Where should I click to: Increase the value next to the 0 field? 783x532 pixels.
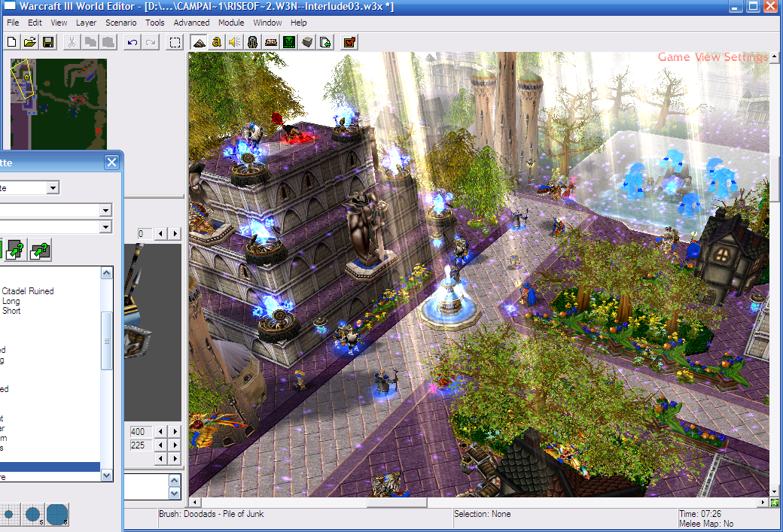pos(175,233)
